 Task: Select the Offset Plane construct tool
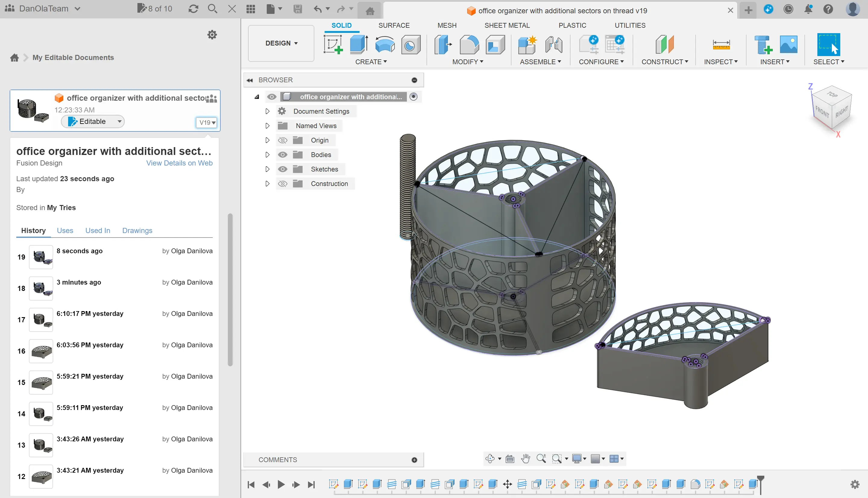664,45
